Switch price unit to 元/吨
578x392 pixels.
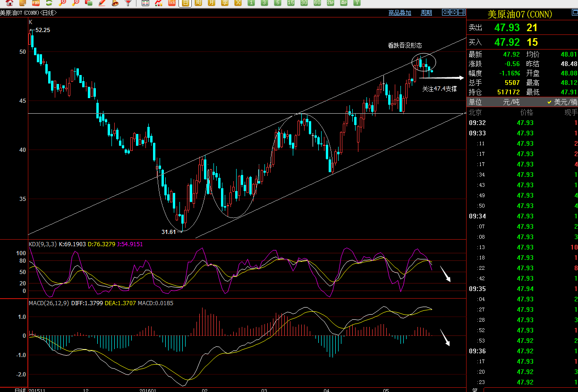coord(510,102)
